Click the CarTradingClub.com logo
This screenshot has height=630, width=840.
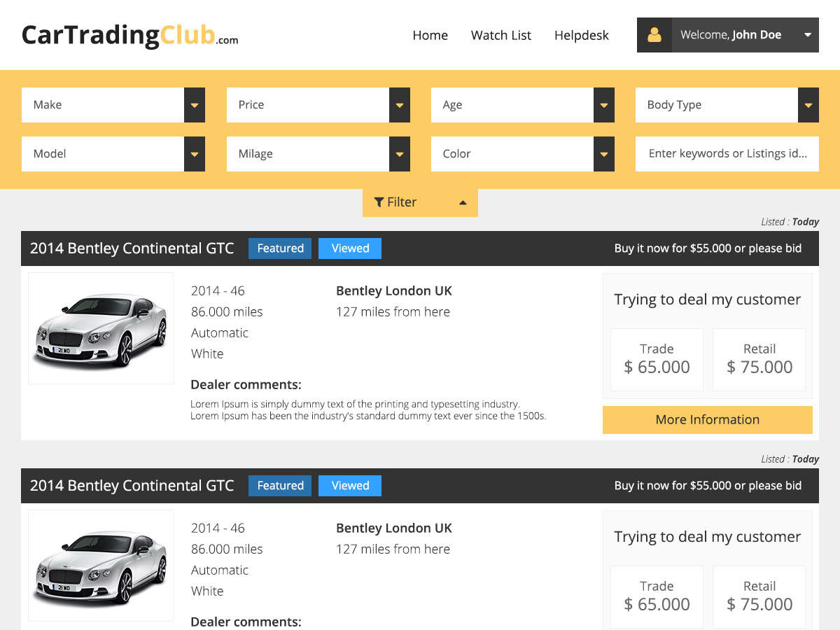click(x=129, y=35)
